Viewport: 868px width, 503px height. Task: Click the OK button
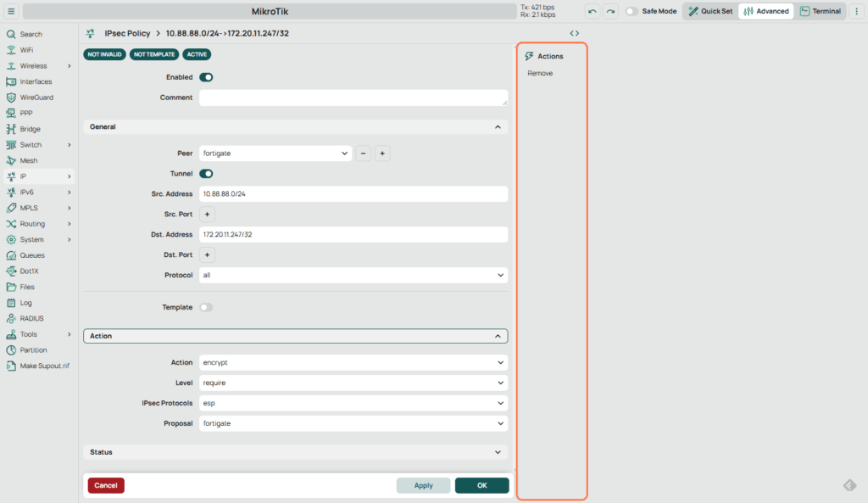pyautogui.click(x=482, y=486)
